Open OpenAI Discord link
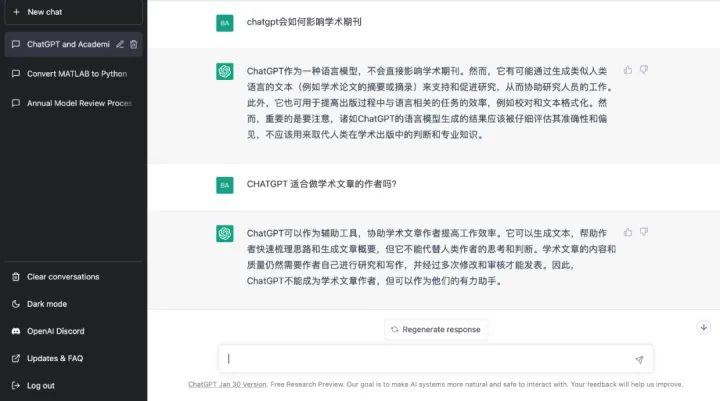The image size is (720, 401). tap(73, 331)
